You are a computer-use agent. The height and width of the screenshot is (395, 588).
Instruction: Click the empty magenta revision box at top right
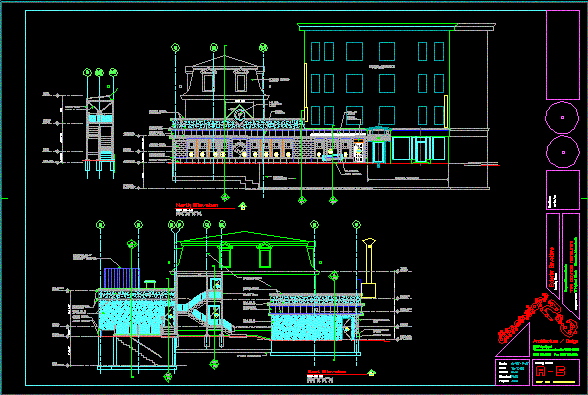point(562,55)
